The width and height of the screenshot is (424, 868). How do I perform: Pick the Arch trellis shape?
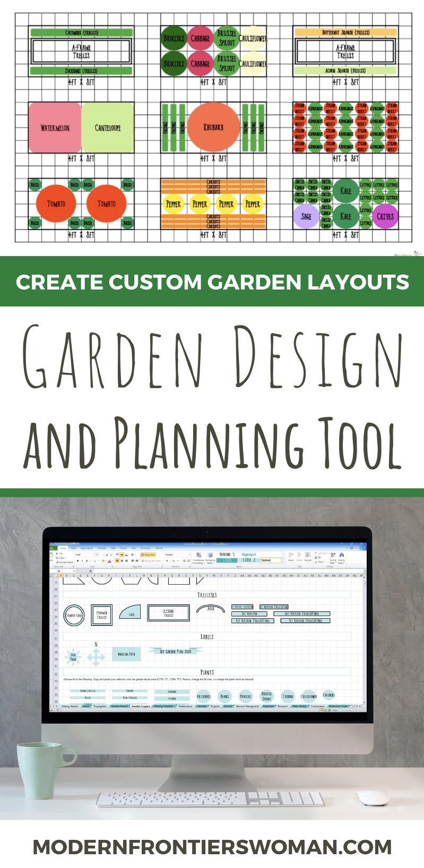pyautogui.click(x=210, y=609)
